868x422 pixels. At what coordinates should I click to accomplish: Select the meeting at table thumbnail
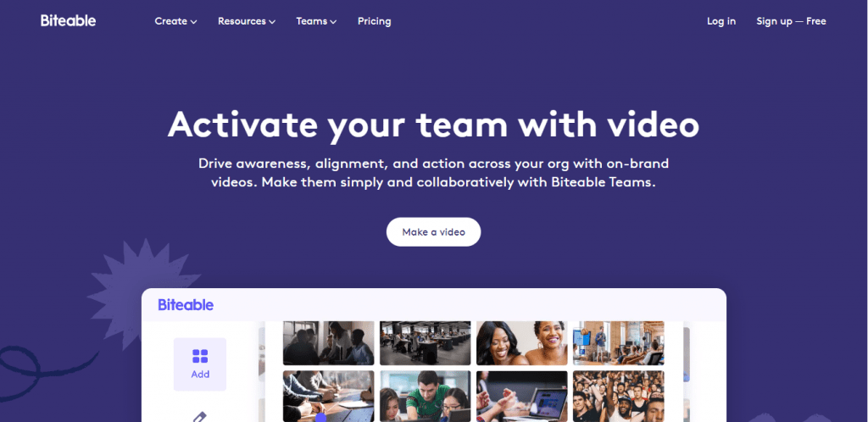coord(328,343)
